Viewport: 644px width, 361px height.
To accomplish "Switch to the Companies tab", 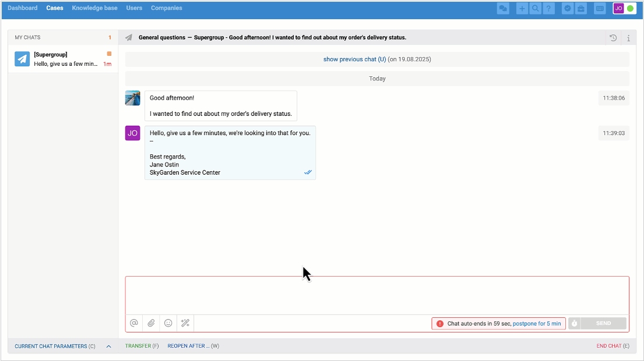I will pyautogui.click(x=166, y=8).
